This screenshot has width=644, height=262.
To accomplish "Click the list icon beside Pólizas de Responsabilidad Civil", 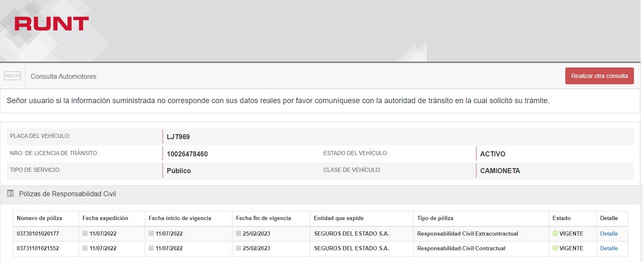I will (10, 194).
